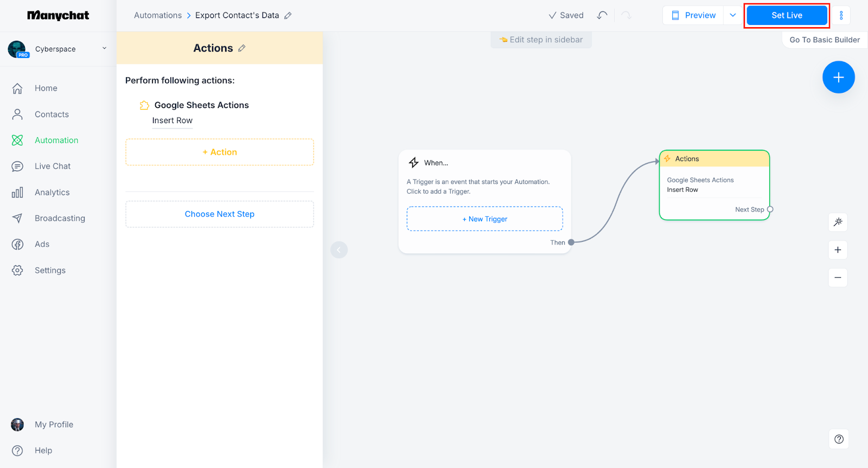Expand the Cyberspace account dropdown
868x468 pixels.
pyautogui.click(x=104, y=48)
